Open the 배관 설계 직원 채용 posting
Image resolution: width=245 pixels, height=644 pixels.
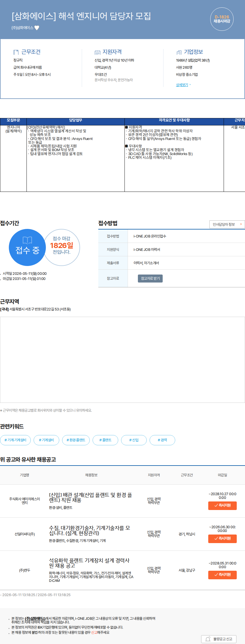pyautogui.click(x=91, y=497)
